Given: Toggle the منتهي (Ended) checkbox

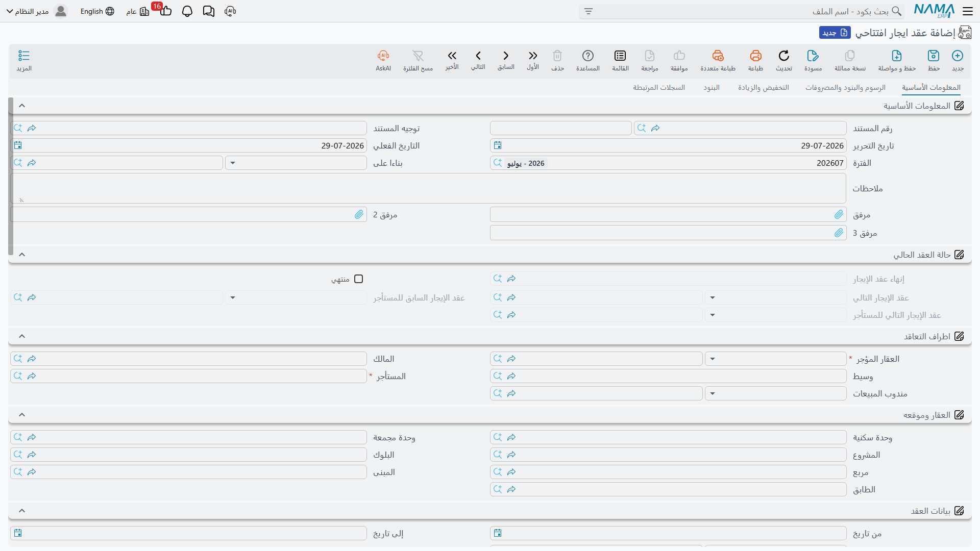Looking at the screenshot, I should coord(359,279).
